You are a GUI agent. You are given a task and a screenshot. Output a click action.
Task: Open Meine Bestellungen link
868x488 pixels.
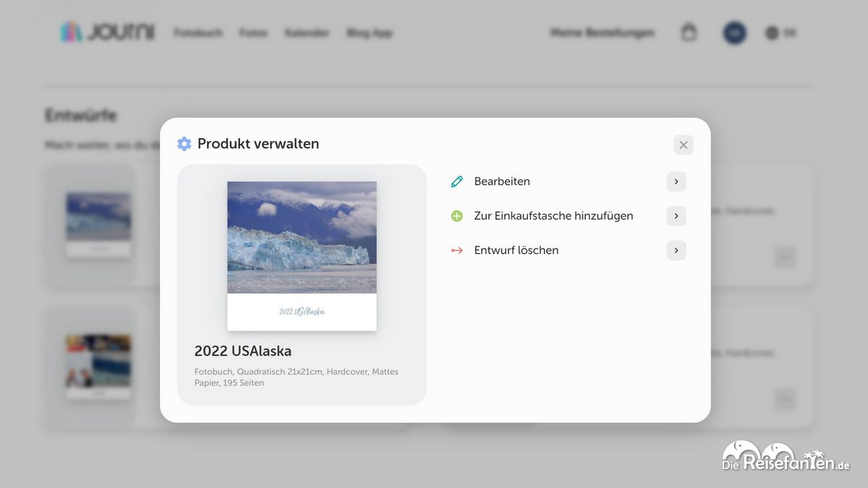(602, 33)
